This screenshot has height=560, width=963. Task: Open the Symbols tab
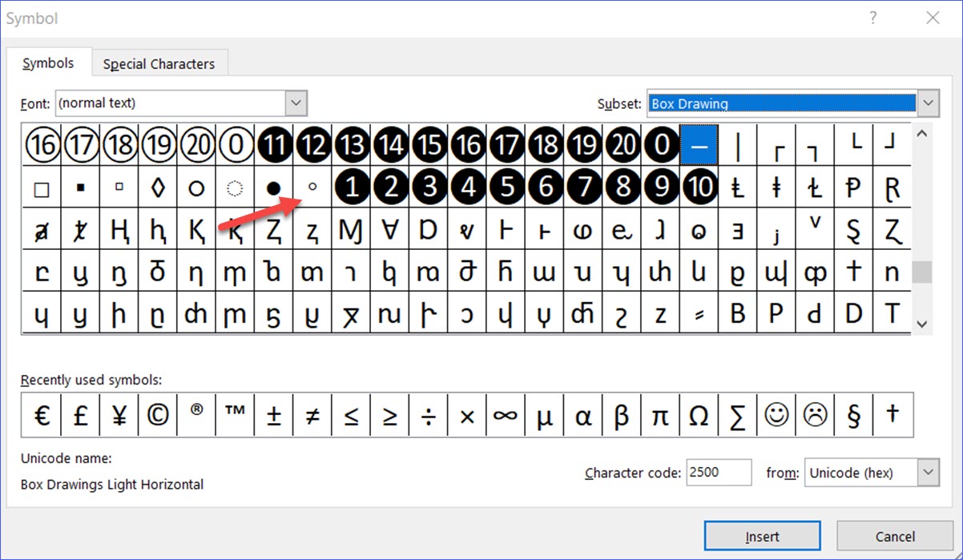tap(48, 63)
